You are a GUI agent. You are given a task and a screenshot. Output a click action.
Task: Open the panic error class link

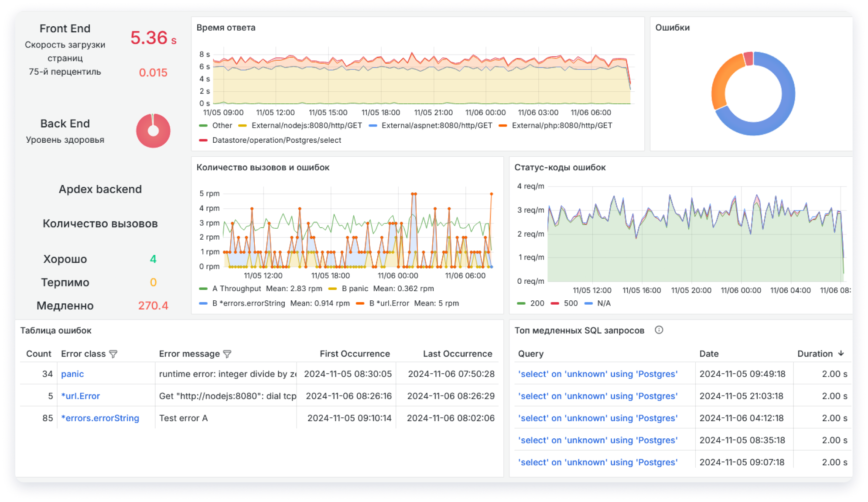tap(72, 374)
